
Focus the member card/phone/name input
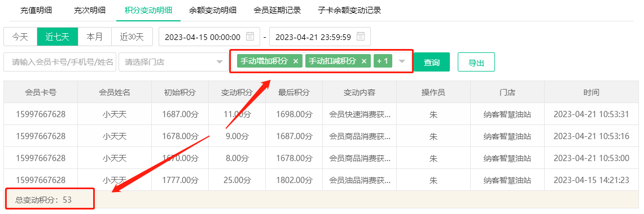coord(60,62)
